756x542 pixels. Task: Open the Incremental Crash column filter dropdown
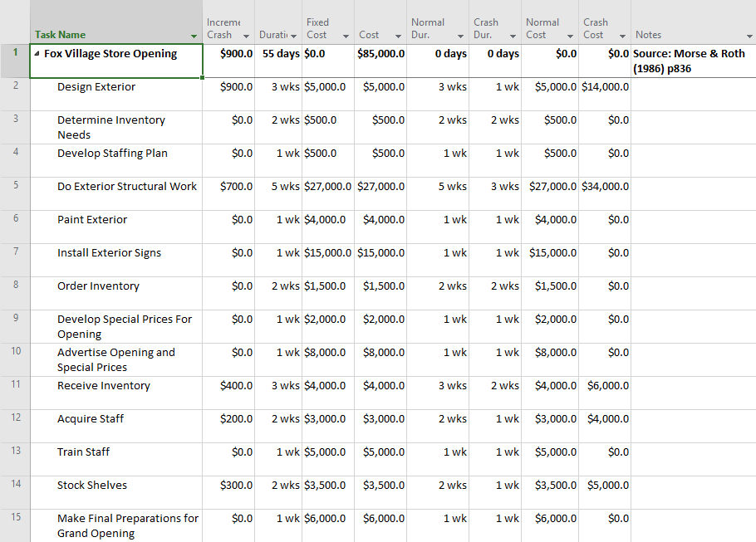(247, 37)
